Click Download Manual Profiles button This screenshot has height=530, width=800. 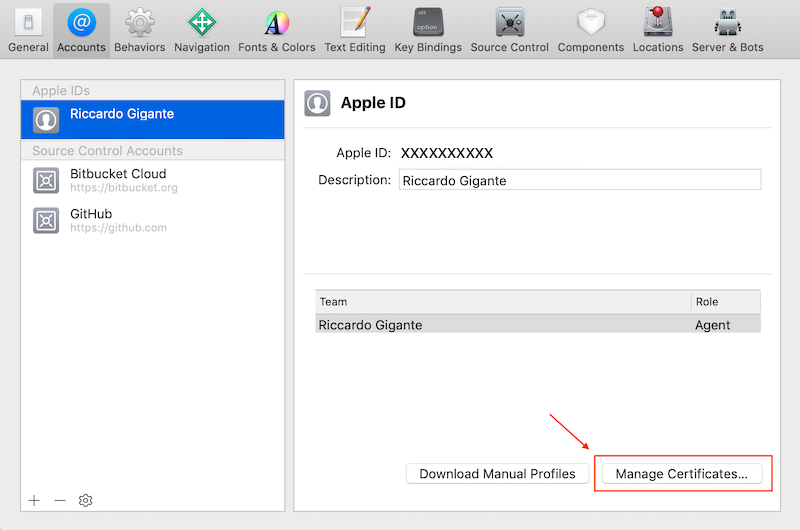point(497,474)
